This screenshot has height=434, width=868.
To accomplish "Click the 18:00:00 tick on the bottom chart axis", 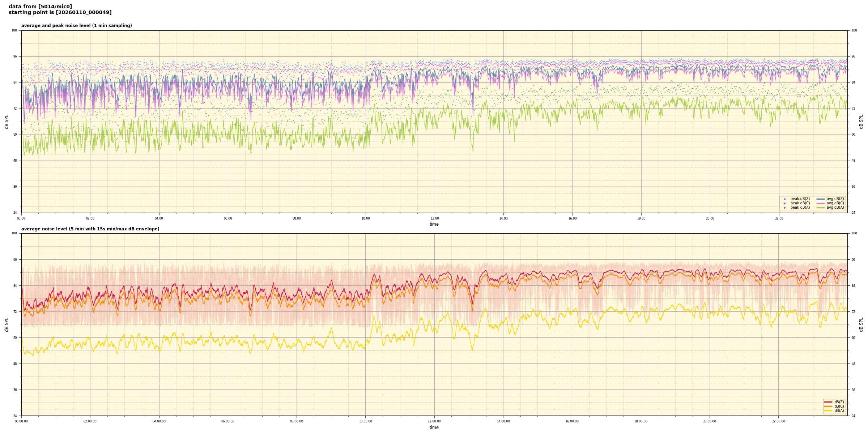I will pos(641,421).
